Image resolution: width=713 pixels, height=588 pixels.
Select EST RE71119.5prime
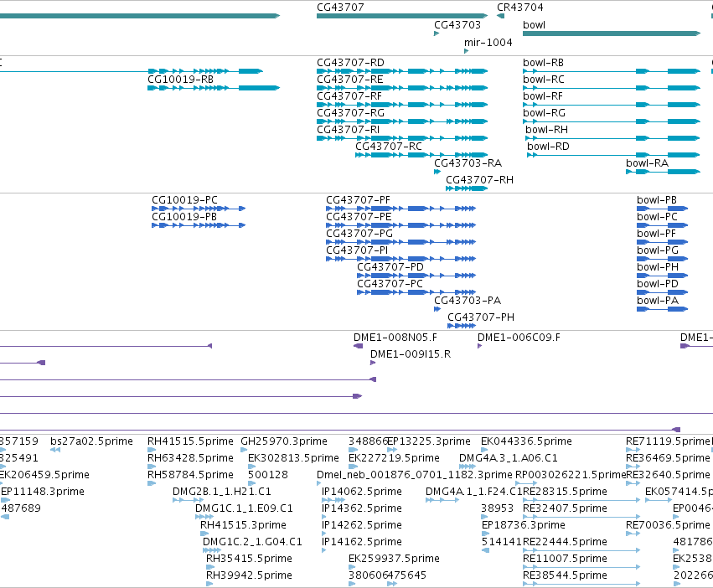click(633, 450)
